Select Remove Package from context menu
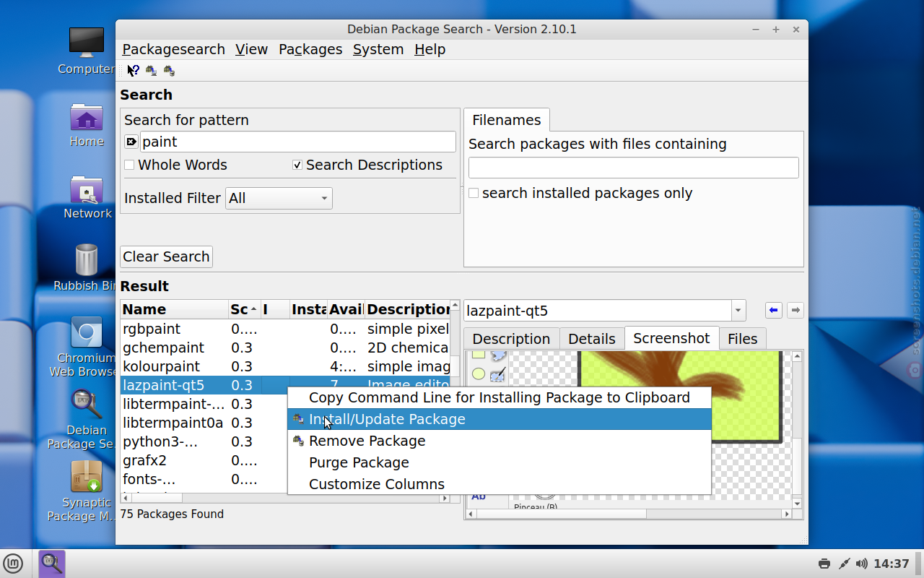 click(500, 441)
